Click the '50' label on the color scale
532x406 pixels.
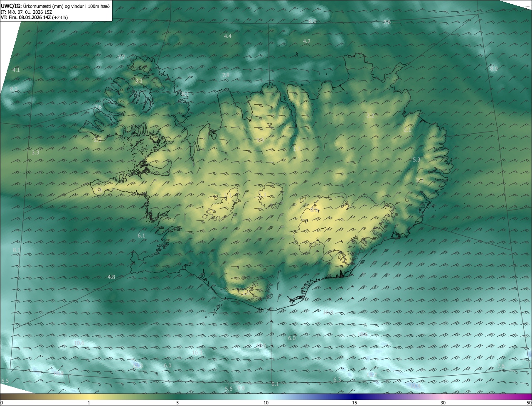(529, 403)
